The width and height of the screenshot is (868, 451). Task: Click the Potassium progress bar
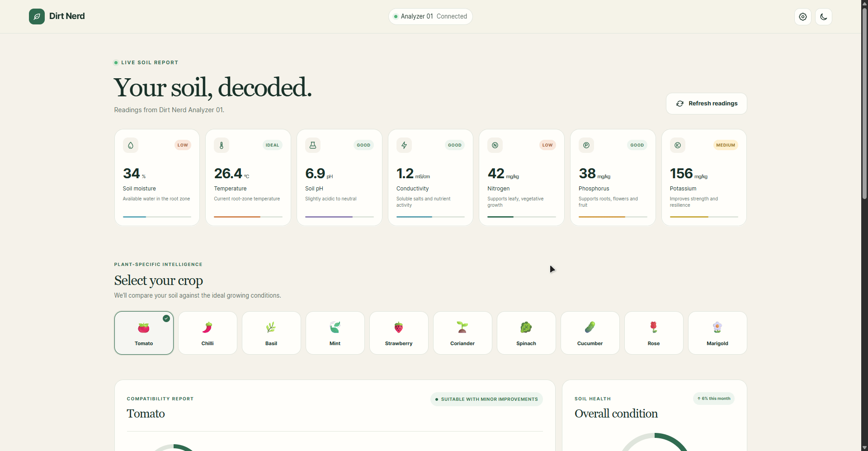pyautogui.click(x=704, y=217)
